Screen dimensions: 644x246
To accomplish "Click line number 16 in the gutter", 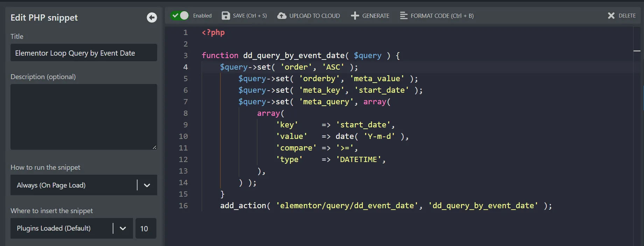I will click(x=183, y=206).
